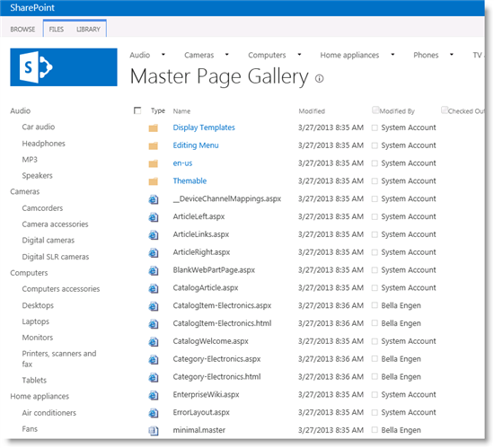This screenshot has height=448, width=494.
Task: Click file icon for __DeviceChannelMappings.aspx
Action: pyautogui.click(x=154, y=199)
